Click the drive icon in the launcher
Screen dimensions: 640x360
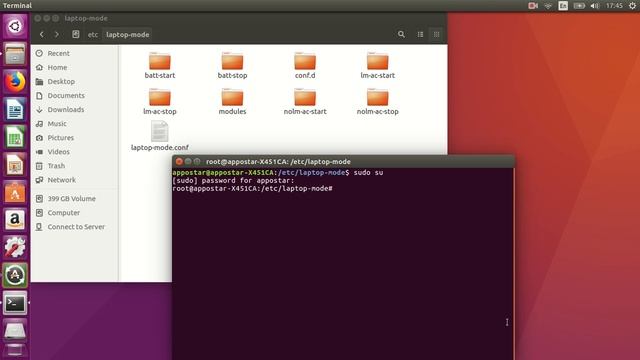click(x=15, y=331)
